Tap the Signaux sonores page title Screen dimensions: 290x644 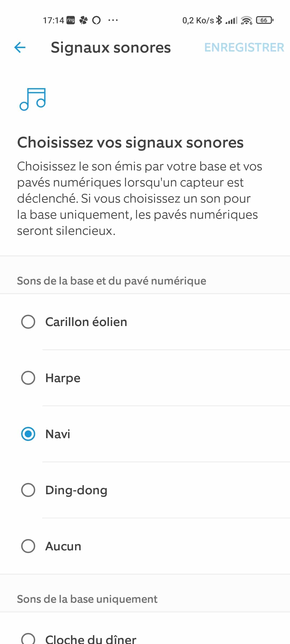(111, 48)
